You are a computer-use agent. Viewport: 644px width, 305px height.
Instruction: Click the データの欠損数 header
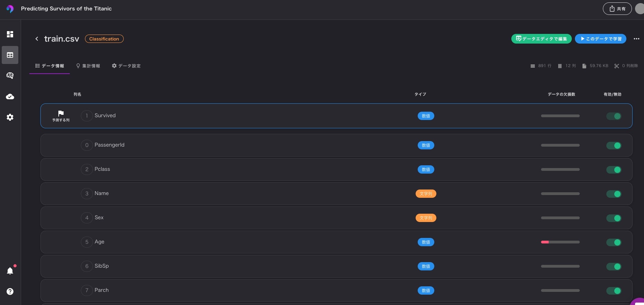[561, 94]
